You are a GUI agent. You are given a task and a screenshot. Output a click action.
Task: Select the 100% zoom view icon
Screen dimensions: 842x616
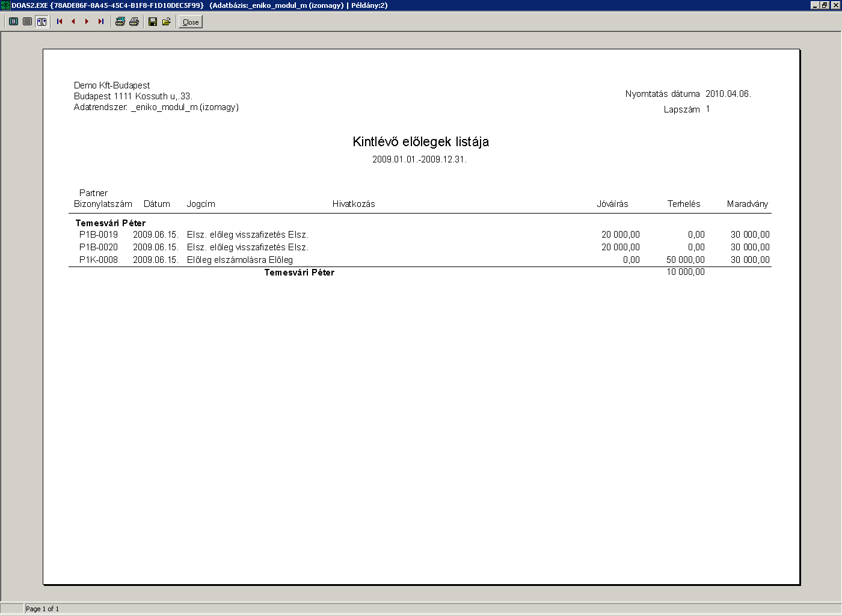[x=28, y=22]
